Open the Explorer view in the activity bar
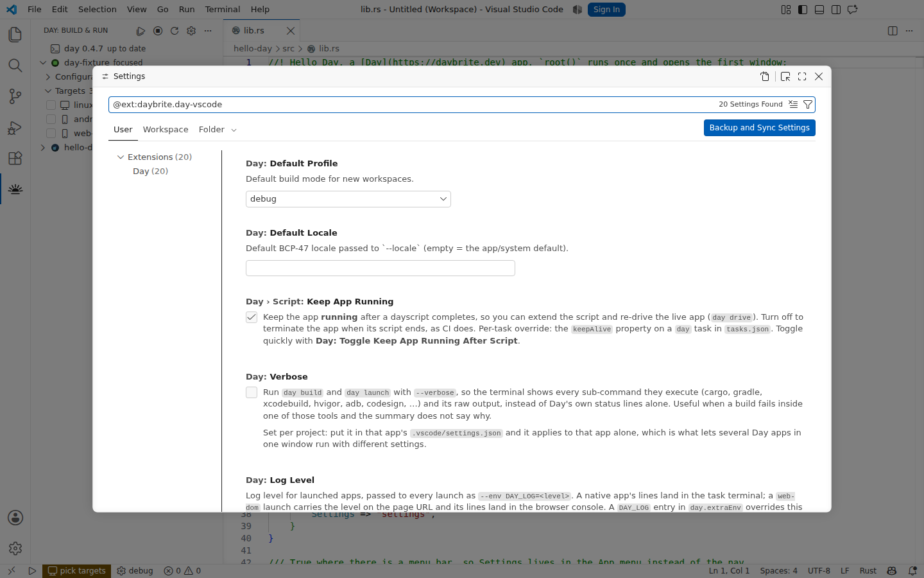 click(x=15, y=35)
